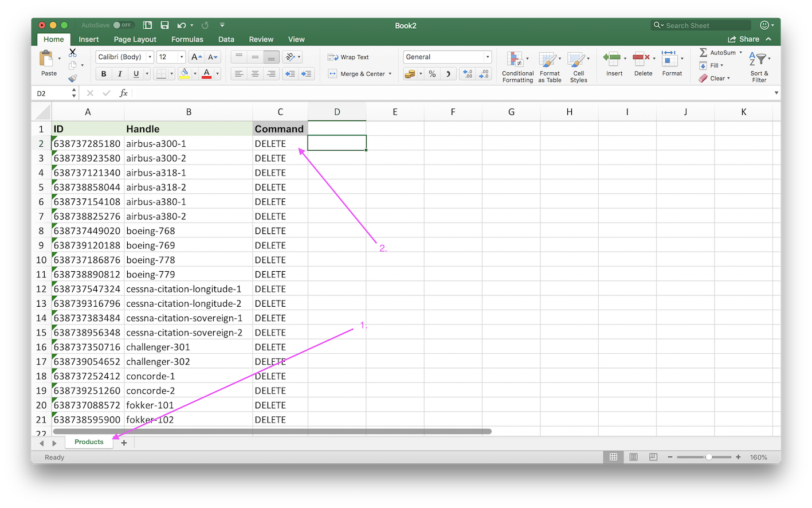812x508 pixels.
Task: Switch to the Formulas tab
Action: pyautogui.click(x=187, y=39)
